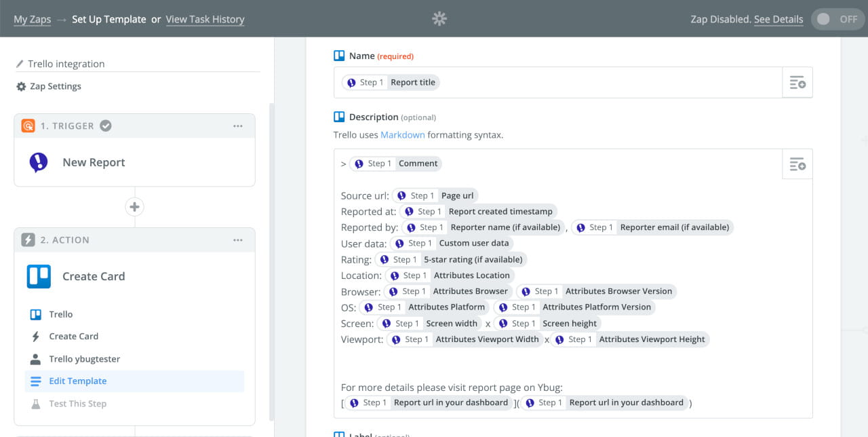Image resolution: width=868 pixels, height=437 pixels.
Task: Click the Page url token
Action: (x=435, y=195)
